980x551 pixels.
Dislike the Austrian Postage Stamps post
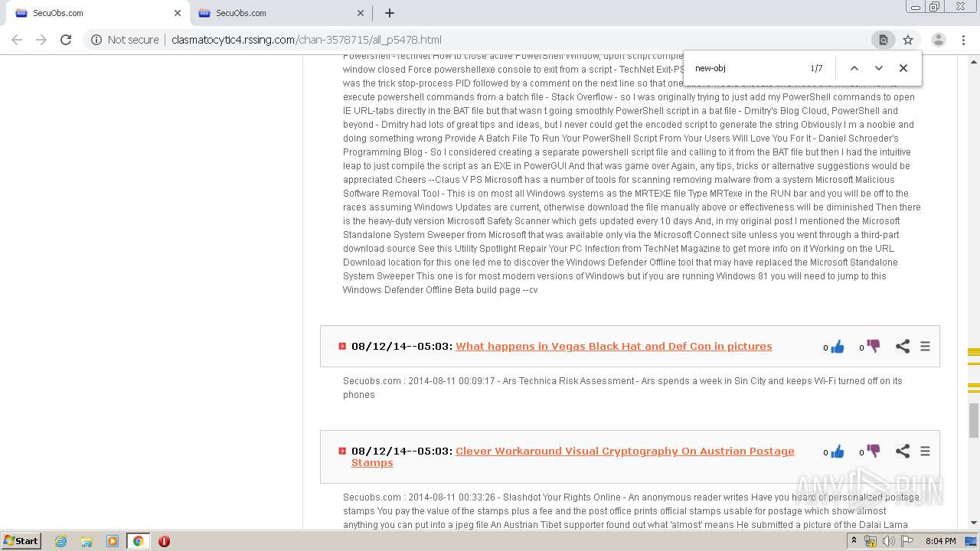[873, 451]
